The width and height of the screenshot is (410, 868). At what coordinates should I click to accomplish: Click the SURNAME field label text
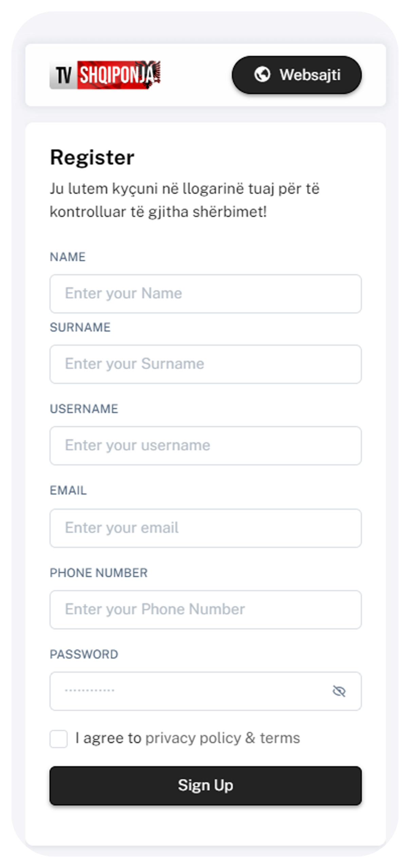tap(80, 328)
